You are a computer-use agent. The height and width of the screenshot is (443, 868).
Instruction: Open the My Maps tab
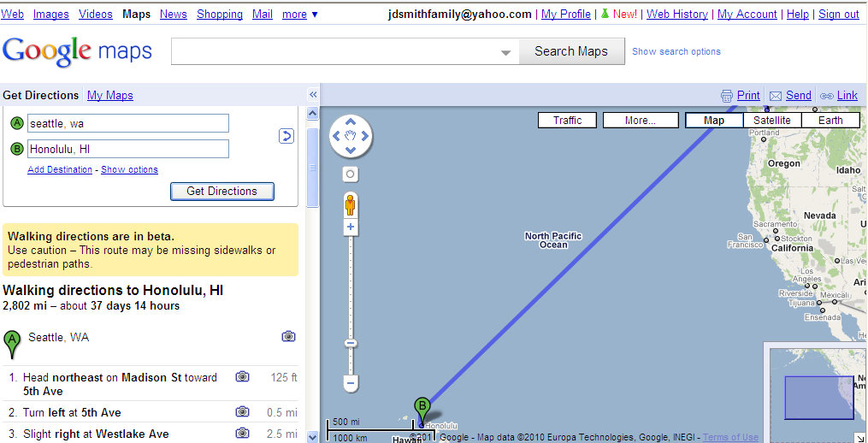(110, 95)
